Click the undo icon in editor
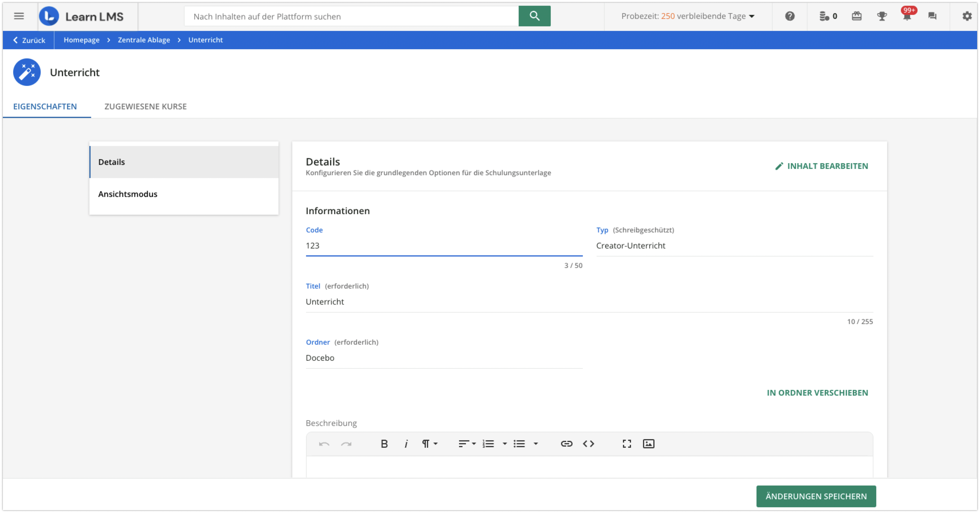The width and height of the screenshot is (980, 513). click(324, 443)
